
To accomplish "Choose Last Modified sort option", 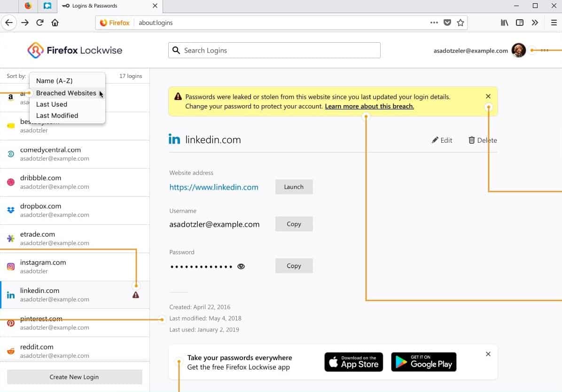I will pos(67,115).
